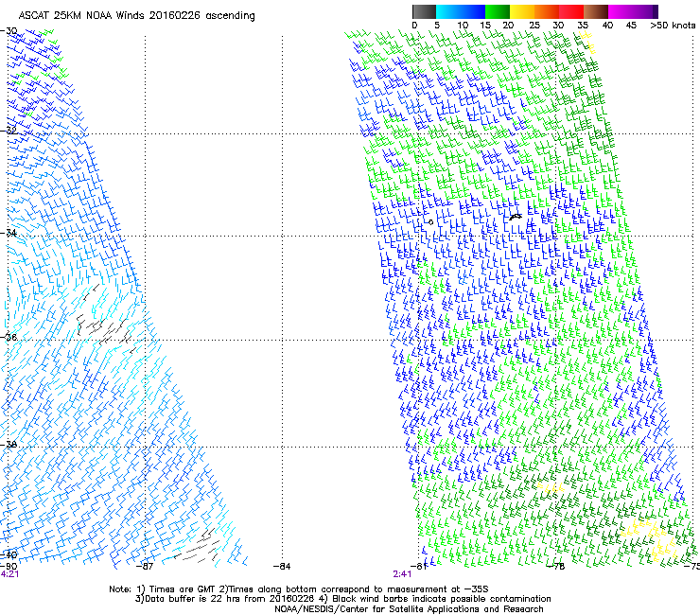Click the '-81' longitude axis label

419,567
